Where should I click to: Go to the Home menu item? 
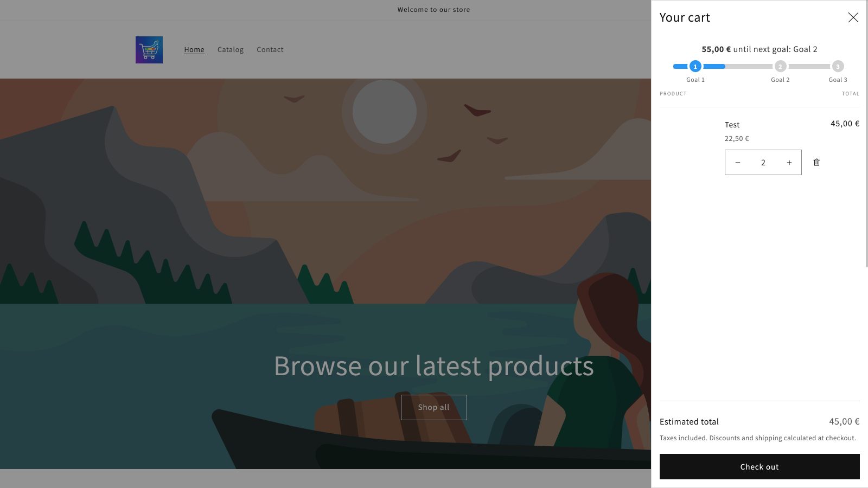pos(194,50)
